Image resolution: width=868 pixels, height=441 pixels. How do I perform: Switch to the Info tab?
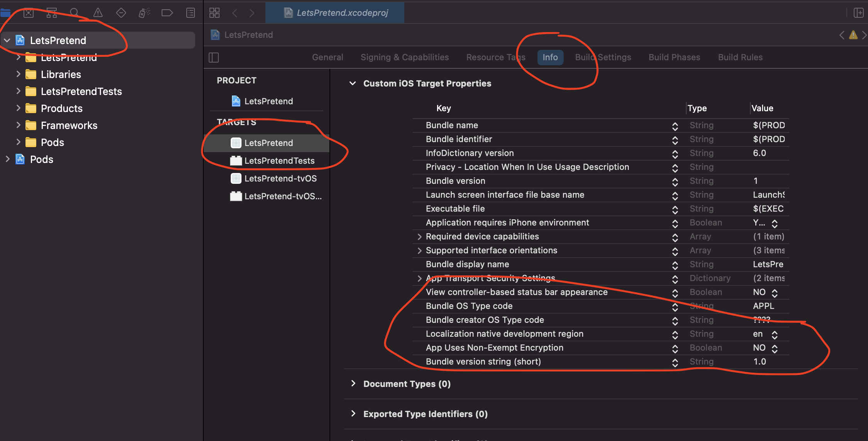pos(550,57)
